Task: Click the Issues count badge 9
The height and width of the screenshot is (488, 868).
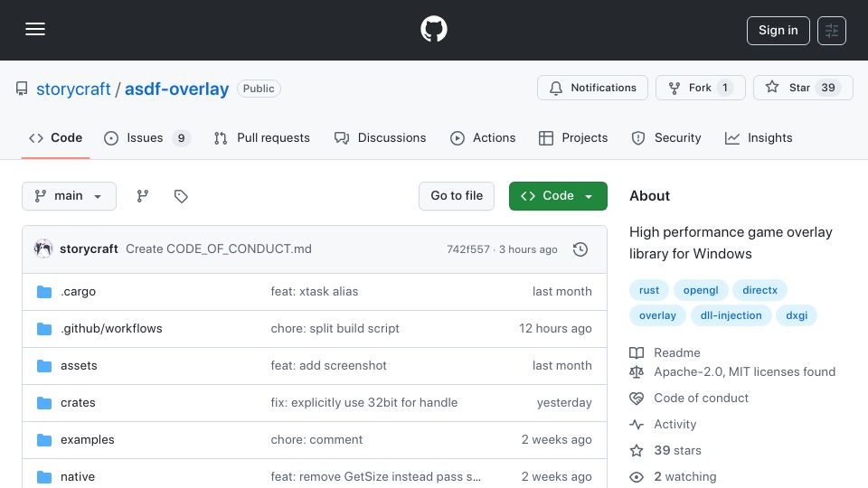Action: point(181,137)
